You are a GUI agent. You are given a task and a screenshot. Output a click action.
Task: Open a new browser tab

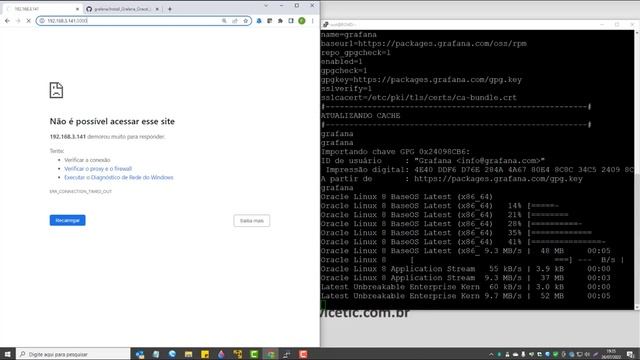[170, 9]
